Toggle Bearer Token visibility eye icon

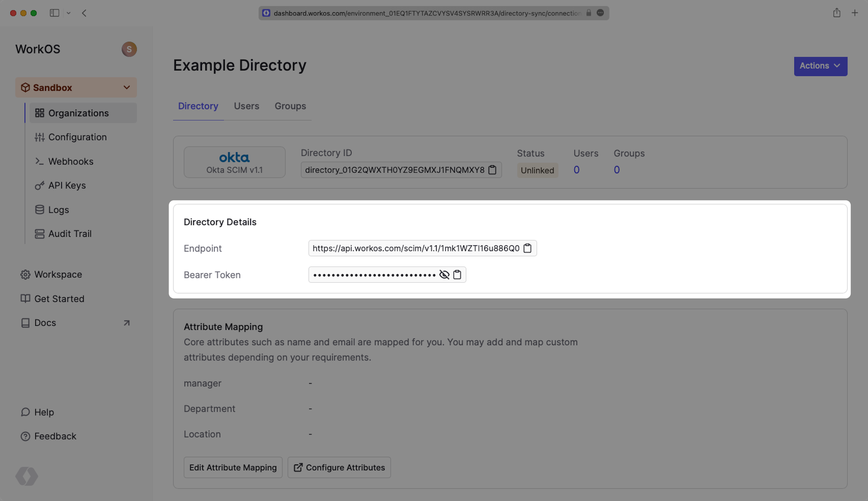click(444, 275)
